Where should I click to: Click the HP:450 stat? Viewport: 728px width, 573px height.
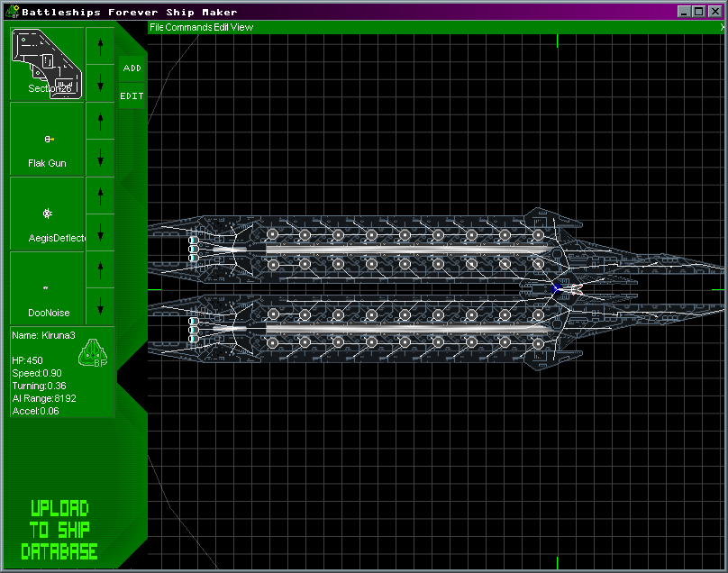click(27, 360)
